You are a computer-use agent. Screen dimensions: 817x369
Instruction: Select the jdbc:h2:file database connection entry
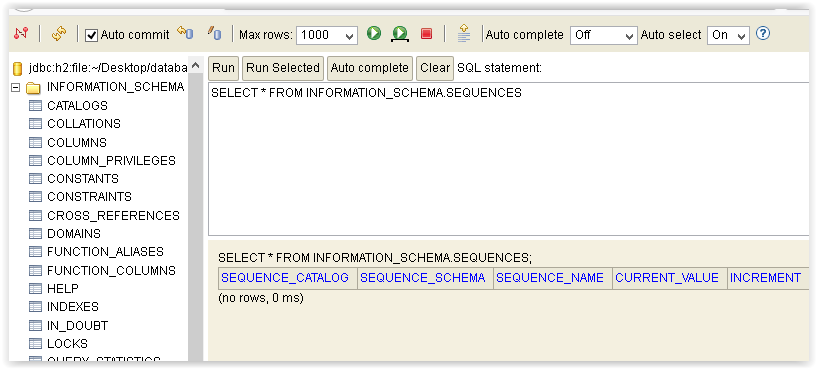coord(108,68)
